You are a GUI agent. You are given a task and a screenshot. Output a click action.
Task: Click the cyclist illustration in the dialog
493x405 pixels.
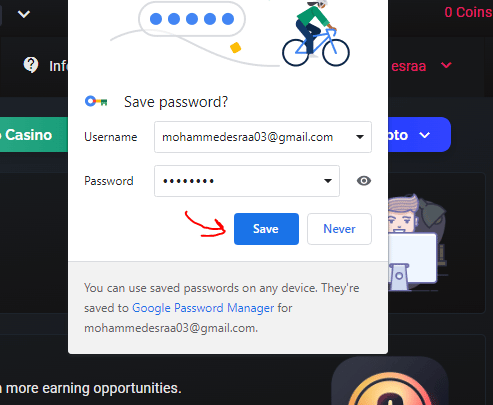pyautogui.click(x=315, y=33)
